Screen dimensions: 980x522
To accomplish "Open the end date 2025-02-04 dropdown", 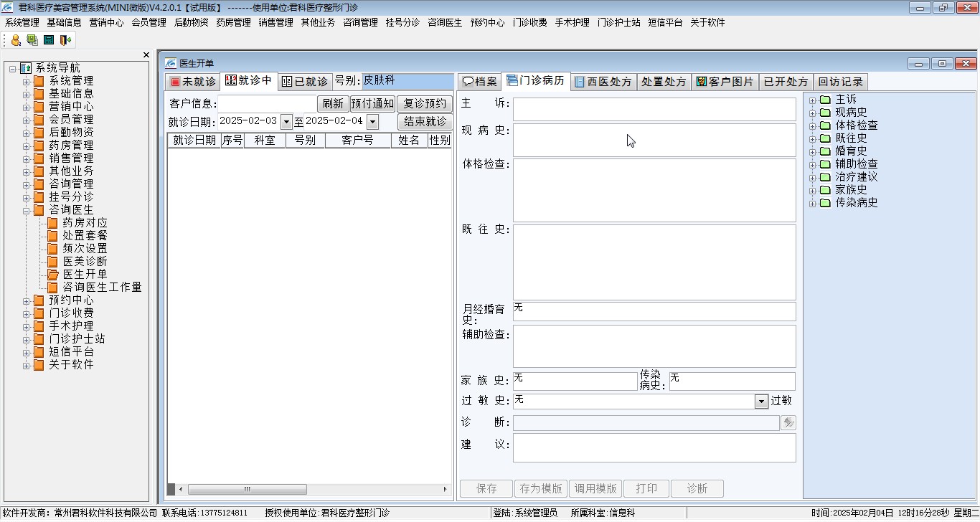I will click(372, 121).
